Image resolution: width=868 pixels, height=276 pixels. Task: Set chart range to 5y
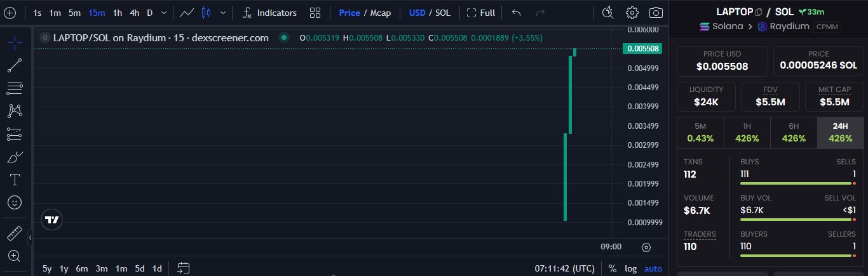tap(47, 268)
